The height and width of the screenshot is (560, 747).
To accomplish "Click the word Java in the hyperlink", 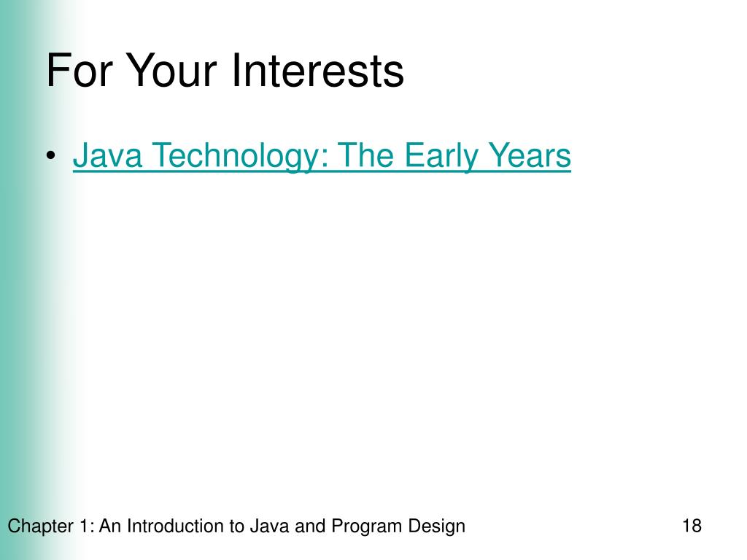I will pos(108,155).
